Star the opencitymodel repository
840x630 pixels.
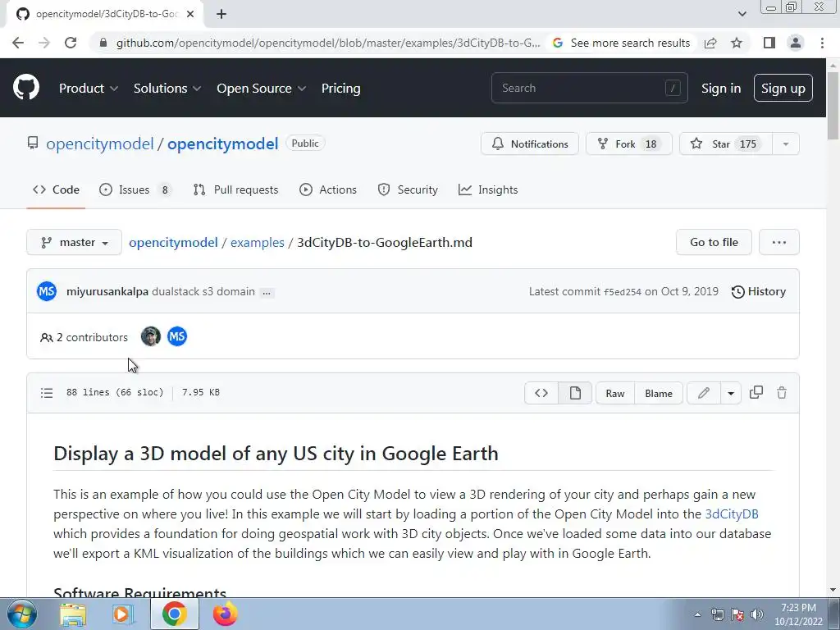click(726, 144)
